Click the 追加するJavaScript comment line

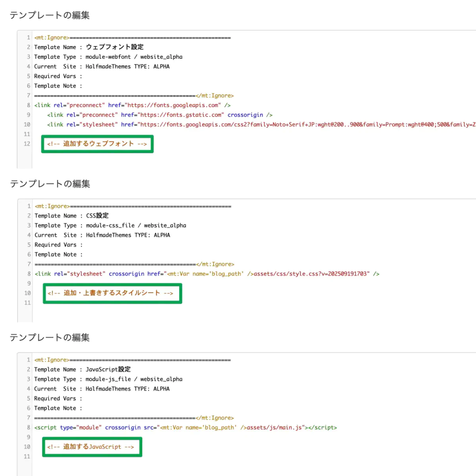[91, 447]
